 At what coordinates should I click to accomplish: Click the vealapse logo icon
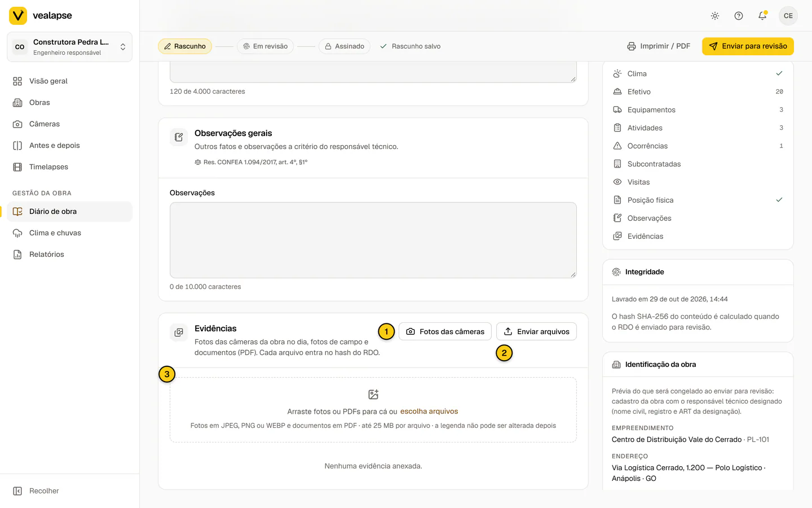18,16
